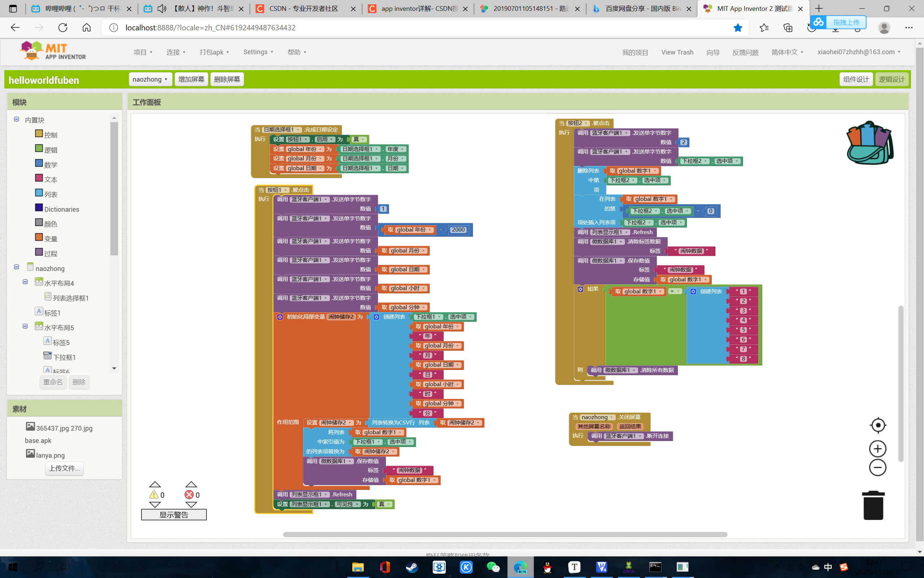Click the 上传文件 button

(64, 468)
